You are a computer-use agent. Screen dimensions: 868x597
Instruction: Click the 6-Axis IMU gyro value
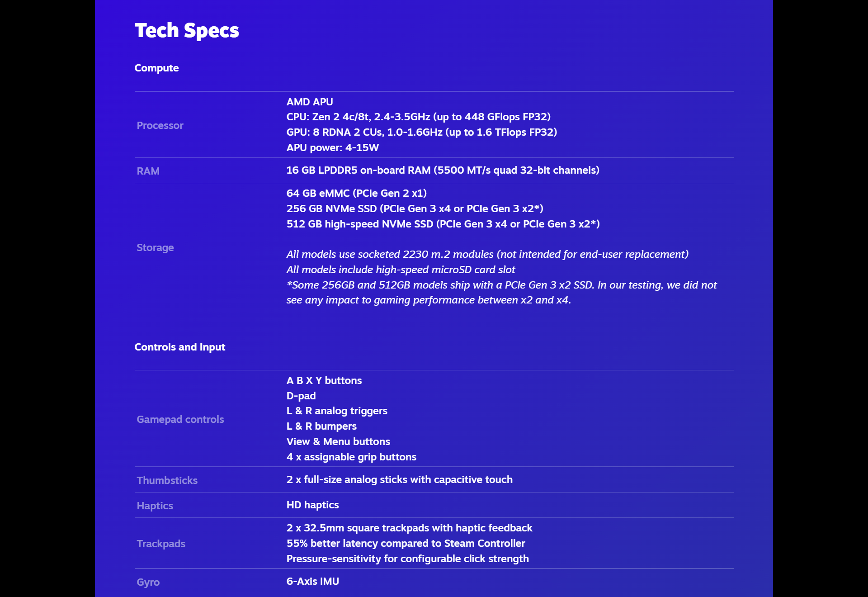(312, 582)
